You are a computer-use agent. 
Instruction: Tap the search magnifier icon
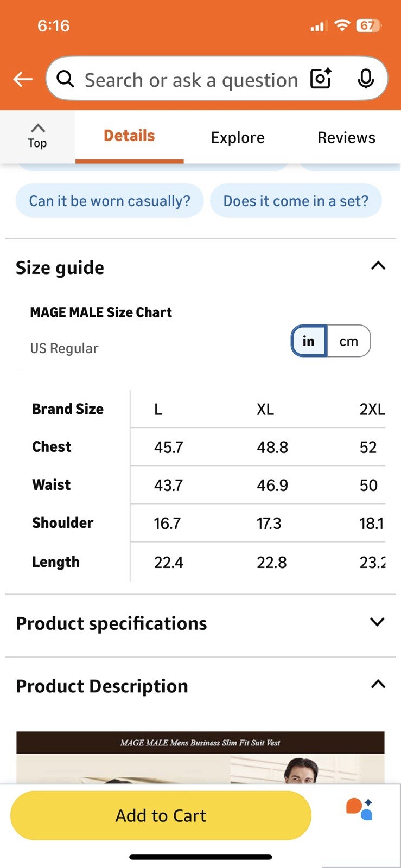click(x=66, y=79)
